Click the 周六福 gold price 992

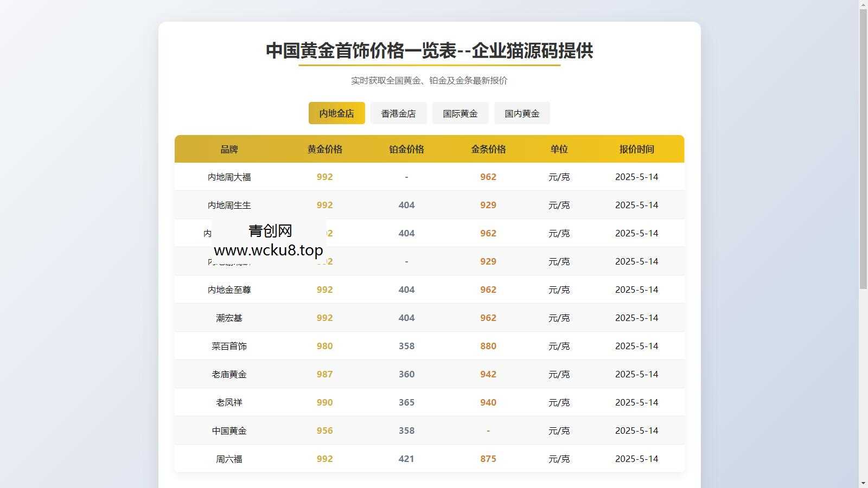[x=324, y=459]
